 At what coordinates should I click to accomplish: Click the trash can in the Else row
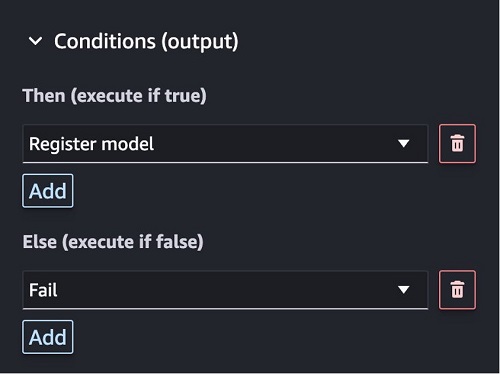click(x=457, y=290)
